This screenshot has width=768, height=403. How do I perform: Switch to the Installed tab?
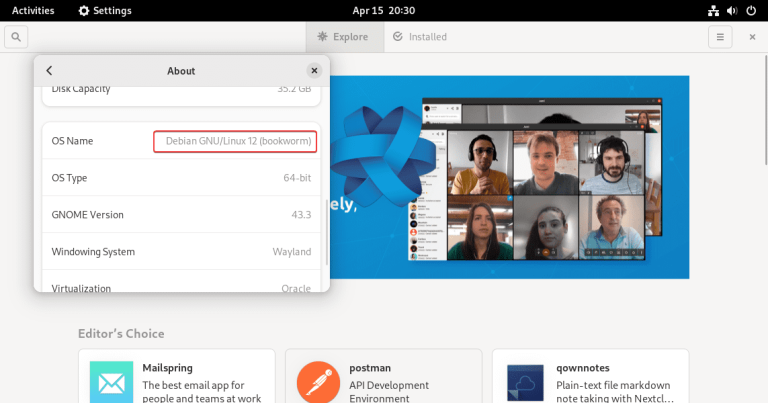[422, 37]
